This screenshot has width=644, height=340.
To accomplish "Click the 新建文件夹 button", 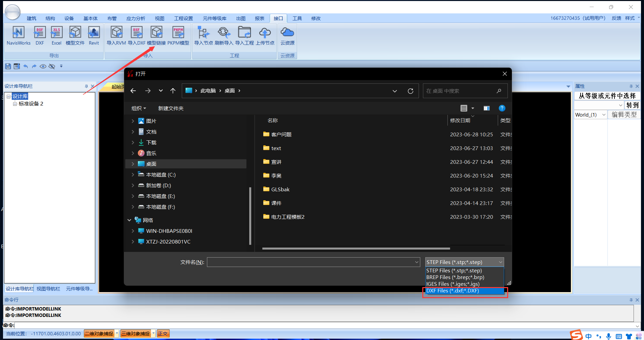I will tap(171, 109).
